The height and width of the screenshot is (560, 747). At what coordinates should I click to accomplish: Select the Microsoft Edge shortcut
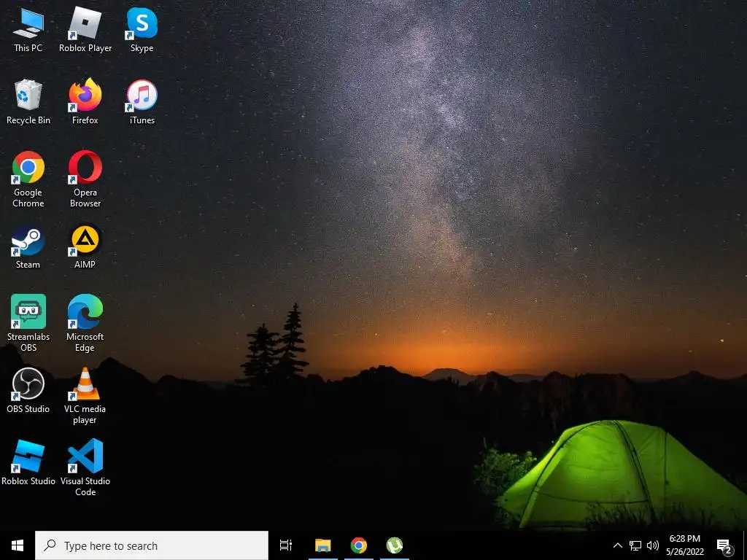(x=85, y=323)
